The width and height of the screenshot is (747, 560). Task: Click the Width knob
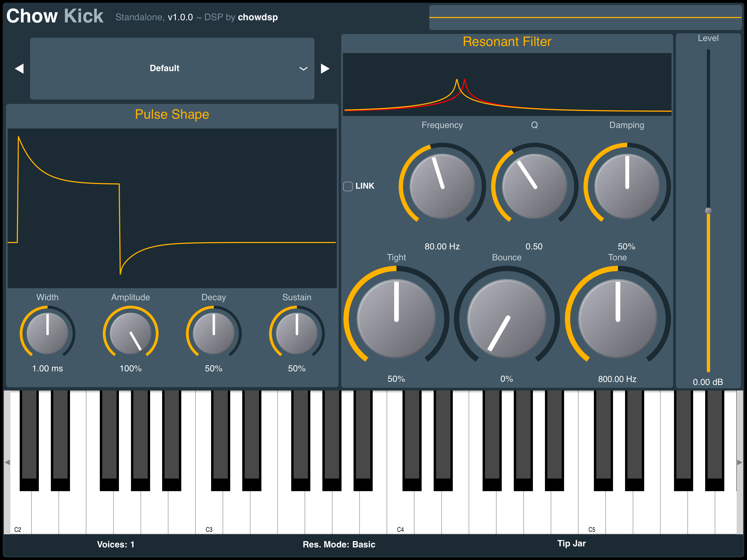[x=48, y=333]
